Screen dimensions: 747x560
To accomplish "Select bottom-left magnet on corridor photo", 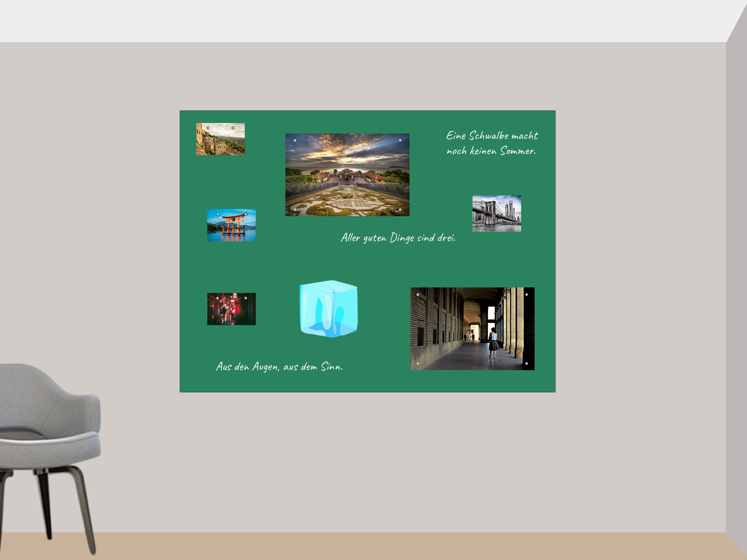I will point(417,364).
